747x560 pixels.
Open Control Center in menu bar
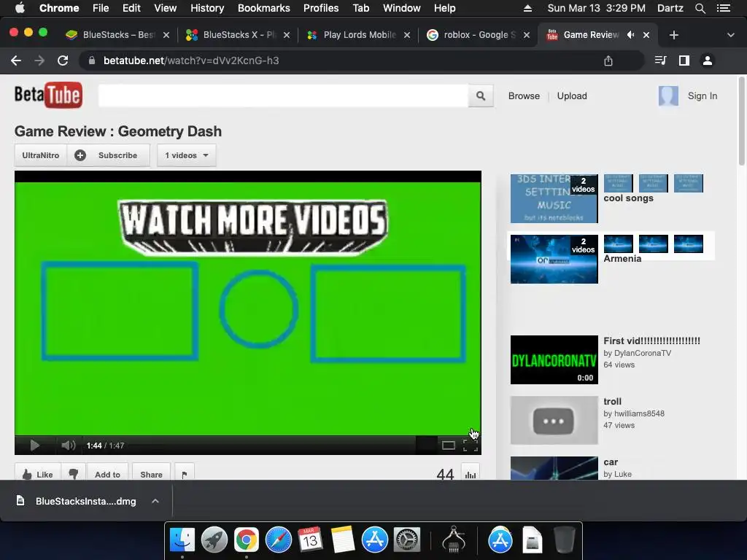[x=723, y=8]
